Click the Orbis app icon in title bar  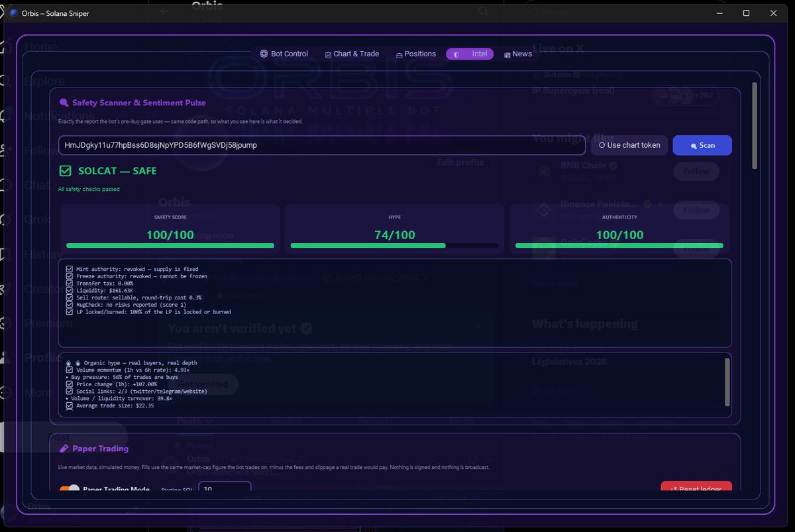13,13
